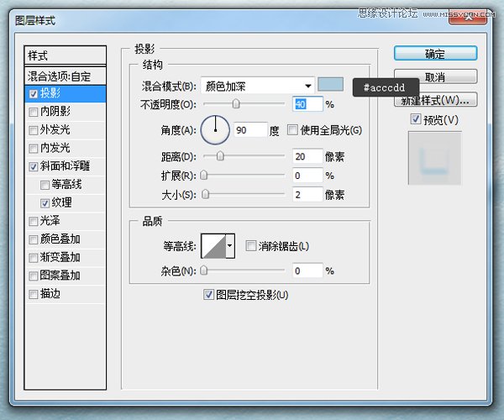Screen dimensions: 504x420
Task: Enable the 图案叠加 checkbox
Action: coord(34,276)
